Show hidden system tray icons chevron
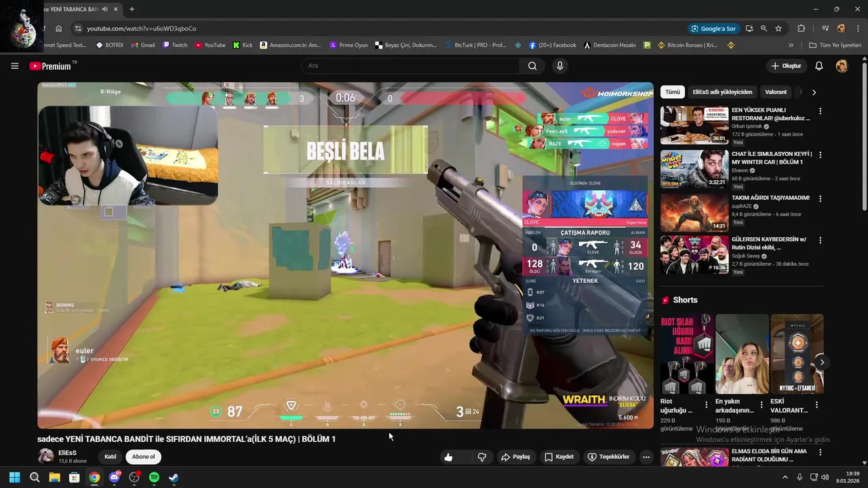The height and width of the screenshot is (488, 868). coord(785,477)
